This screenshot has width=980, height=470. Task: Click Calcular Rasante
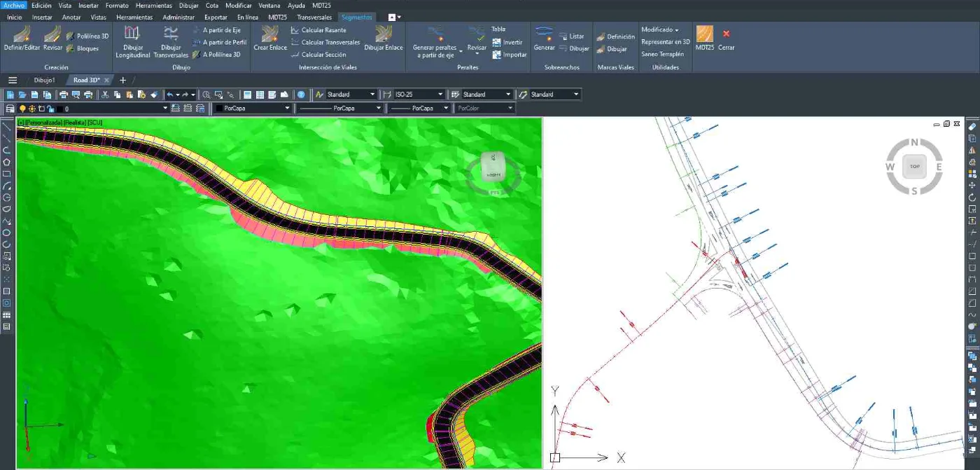tap(318, 30)
